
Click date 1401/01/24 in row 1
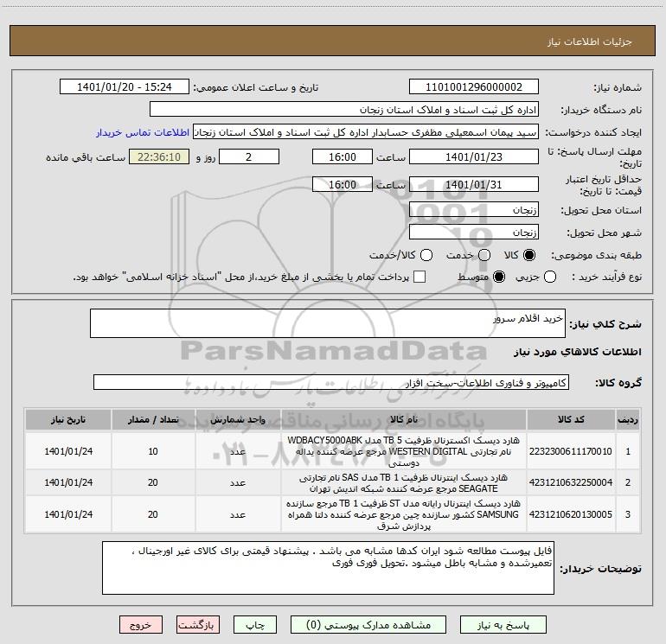68,451
